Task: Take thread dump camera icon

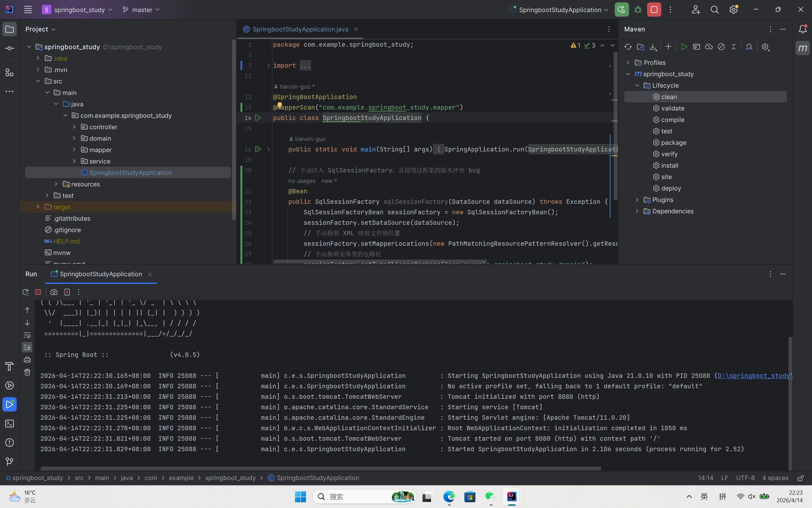Action: point(54,292)
